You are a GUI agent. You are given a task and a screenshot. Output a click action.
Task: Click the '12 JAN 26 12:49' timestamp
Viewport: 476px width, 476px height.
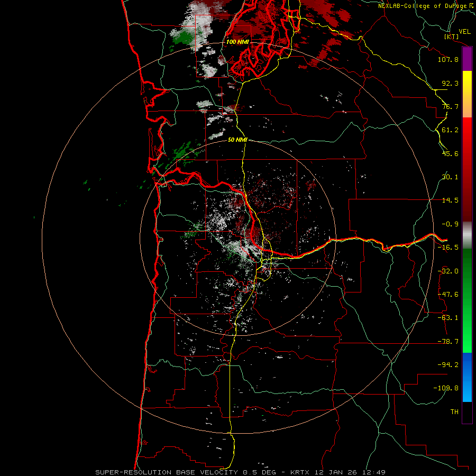(350, 472)
